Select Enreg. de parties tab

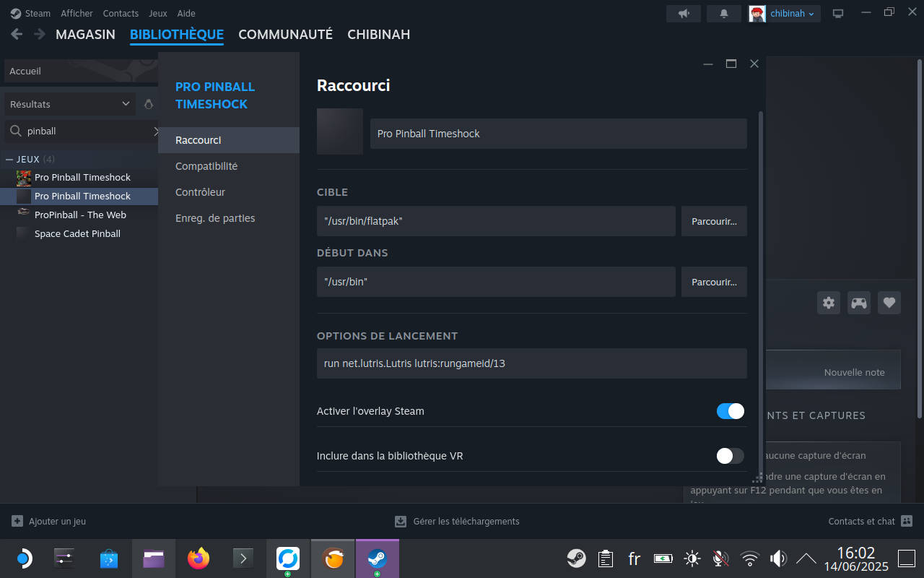229,218
